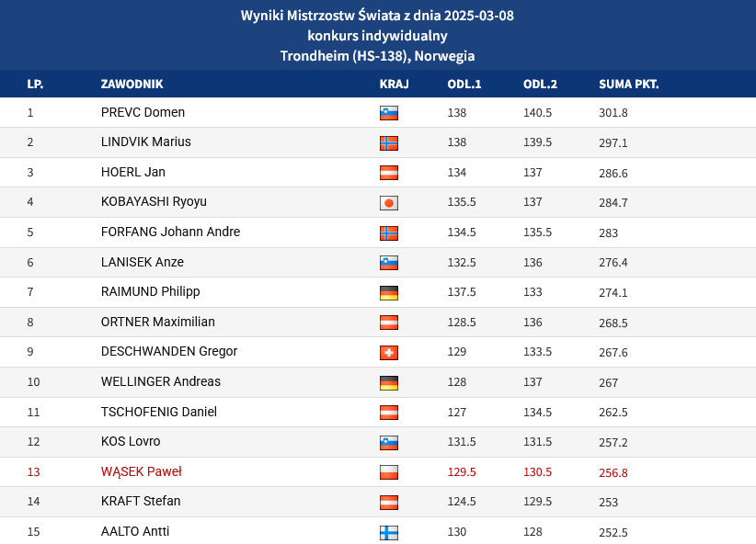Open the highlighted WĄSEK Paweł name
Screen dimensions: 756x544
point(141,471)
